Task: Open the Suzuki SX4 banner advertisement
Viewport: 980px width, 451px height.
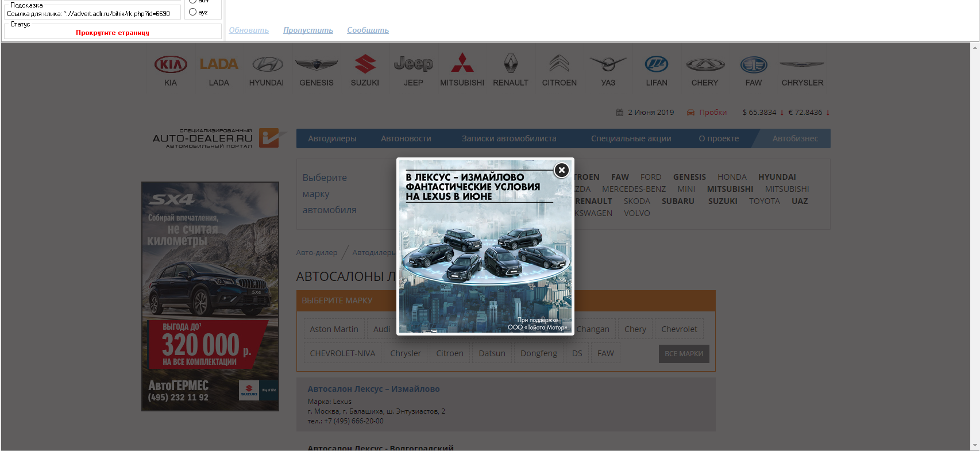Action: pyautogui.click(x=210, y=296)
